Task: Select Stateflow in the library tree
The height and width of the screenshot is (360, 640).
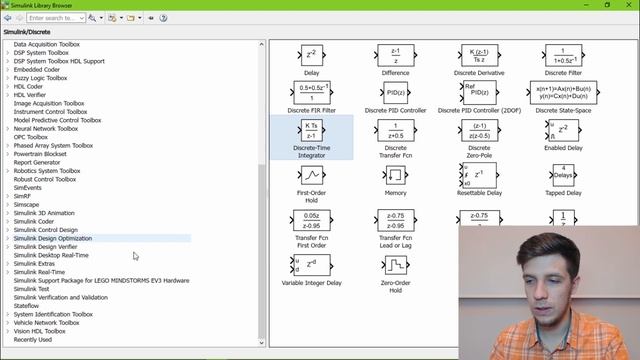Action: pos(26,306)
